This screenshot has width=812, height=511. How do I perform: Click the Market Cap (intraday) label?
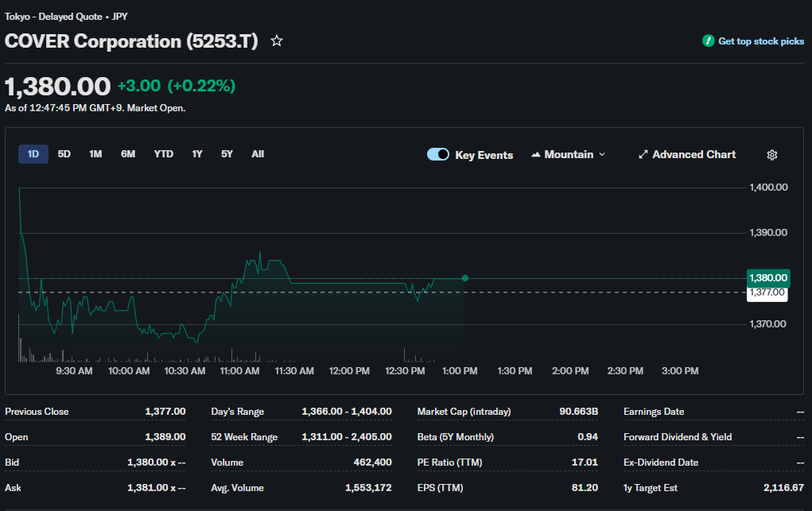coord(464,412)
